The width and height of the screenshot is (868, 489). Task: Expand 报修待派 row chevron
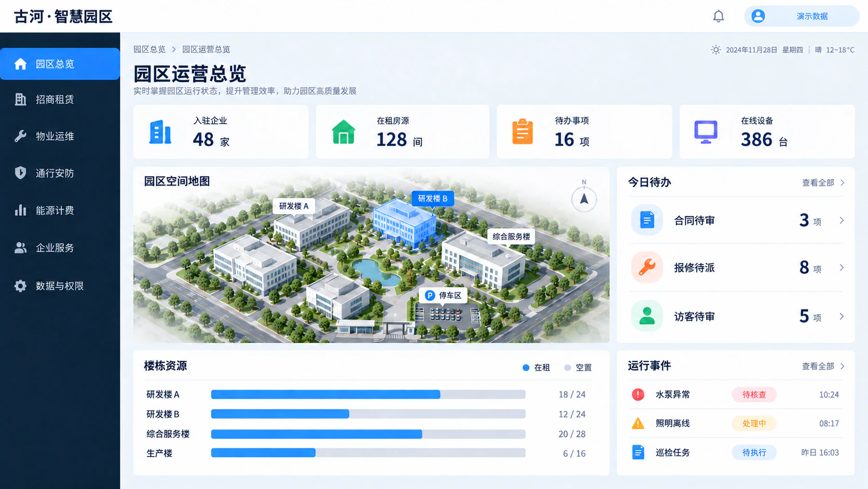pos(842,268)
